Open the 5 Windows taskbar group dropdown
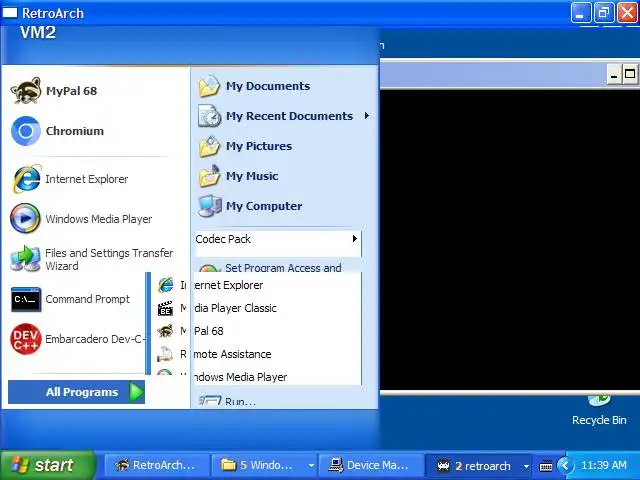This screenshot has height=480, width=640. tap(311, 466)
